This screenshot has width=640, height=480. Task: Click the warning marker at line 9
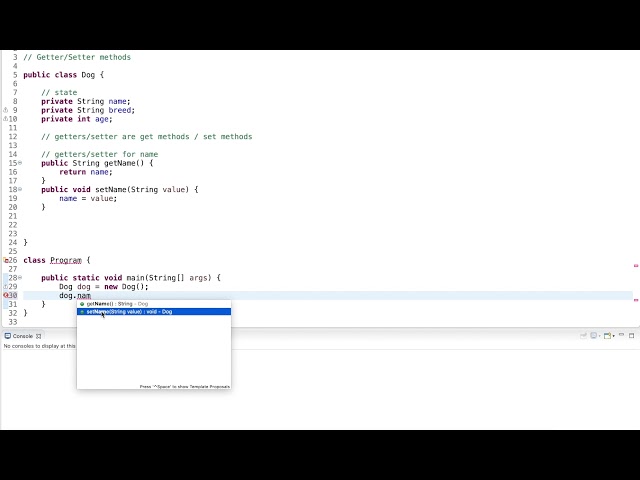[6, 110]
